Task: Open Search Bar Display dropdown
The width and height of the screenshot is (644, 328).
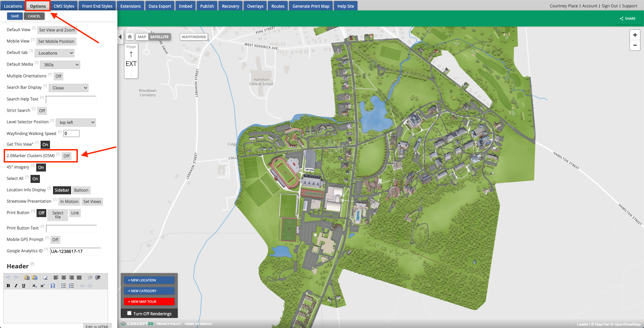Action: point(68,88)
